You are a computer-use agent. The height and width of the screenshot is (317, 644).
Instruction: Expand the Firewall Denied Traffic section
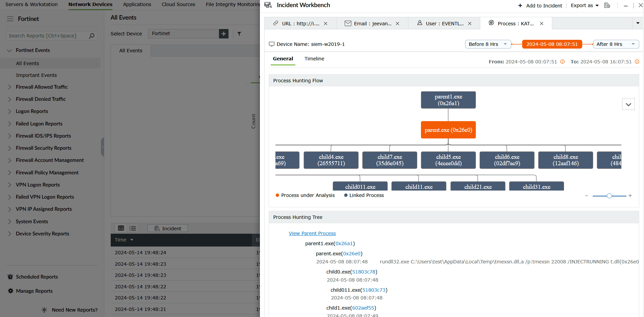[41, 99]
